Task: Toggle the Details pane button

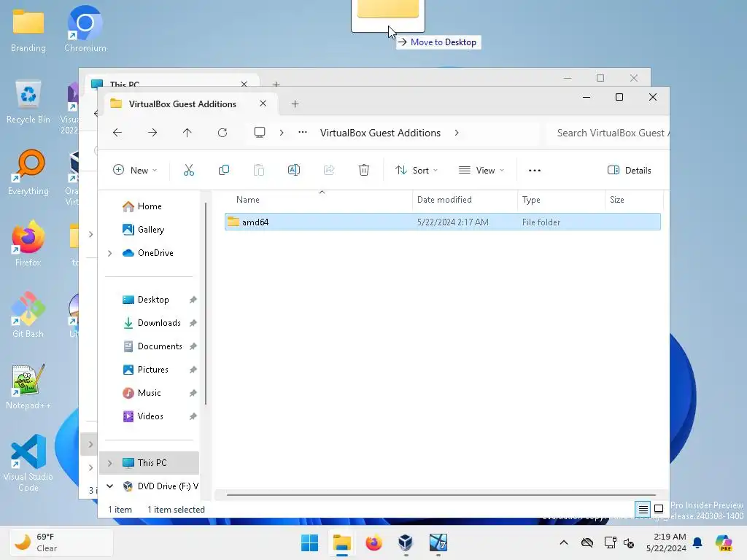Action: coord(630,170)
